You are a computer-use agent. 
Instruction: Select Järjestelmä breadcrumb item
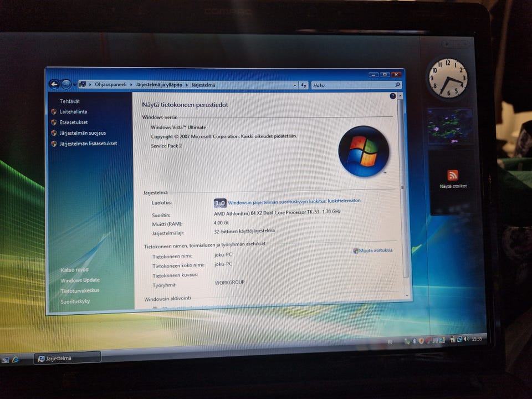(x=203, y=85)
